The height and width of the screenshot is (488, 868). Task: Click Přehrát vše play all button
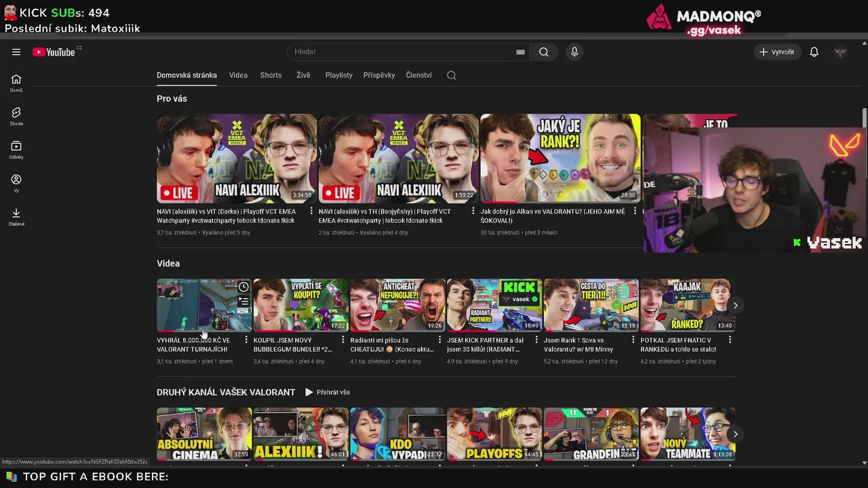pos(328,392)
